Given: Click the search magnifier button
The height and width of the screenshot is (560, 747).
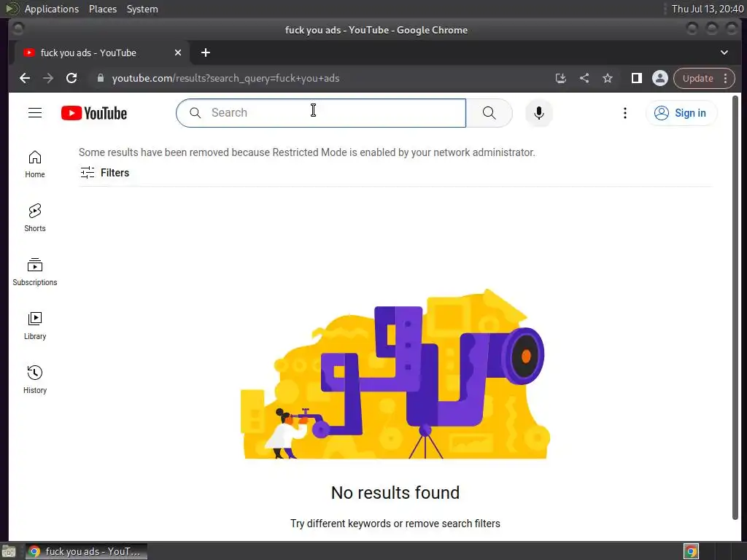Looking at the screenshot, I should [x=489, y=113].
